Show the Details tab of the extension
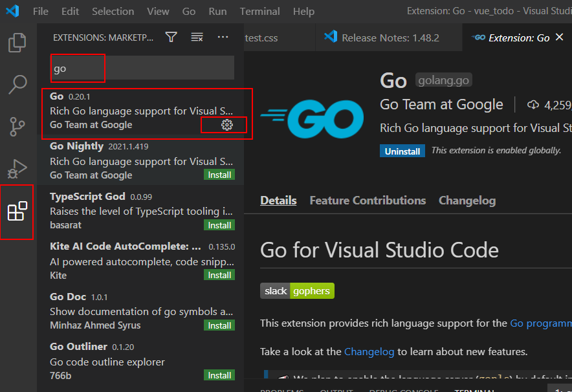This screenshot has height=392, width=572. 278,200
